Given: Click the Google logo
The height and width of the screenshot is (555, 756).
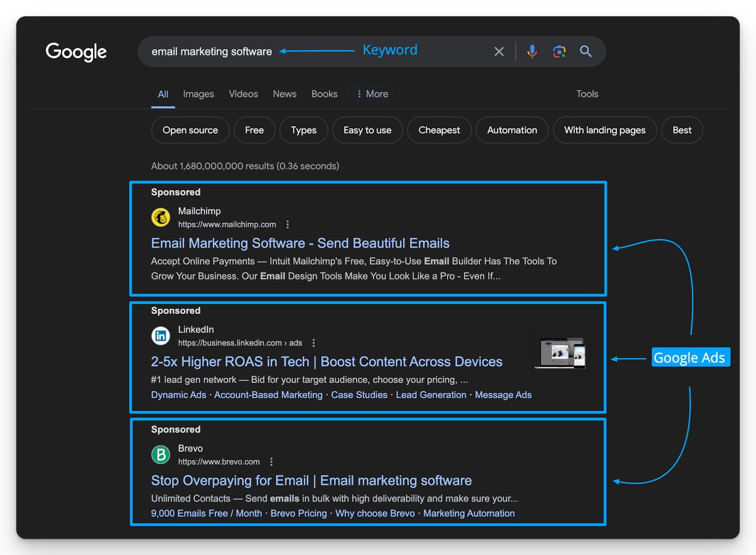Looking at the screenshot, I should pyautogui.click(x=76, y=52).
